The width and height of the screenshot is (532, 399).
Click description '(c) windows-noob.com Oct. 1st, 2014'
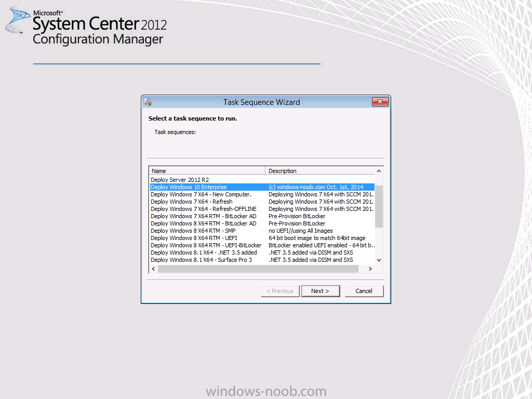(x=316, y=187)
